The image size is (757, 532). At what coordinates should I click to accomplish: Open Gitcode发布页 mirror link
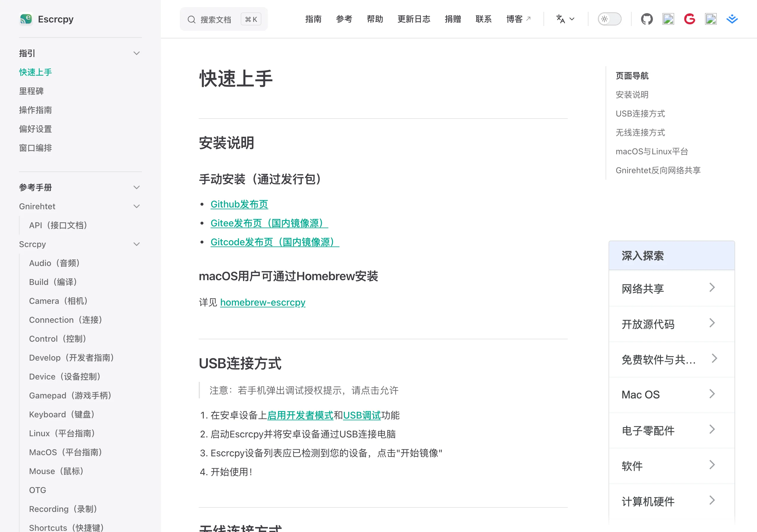[x=275, y=242]
